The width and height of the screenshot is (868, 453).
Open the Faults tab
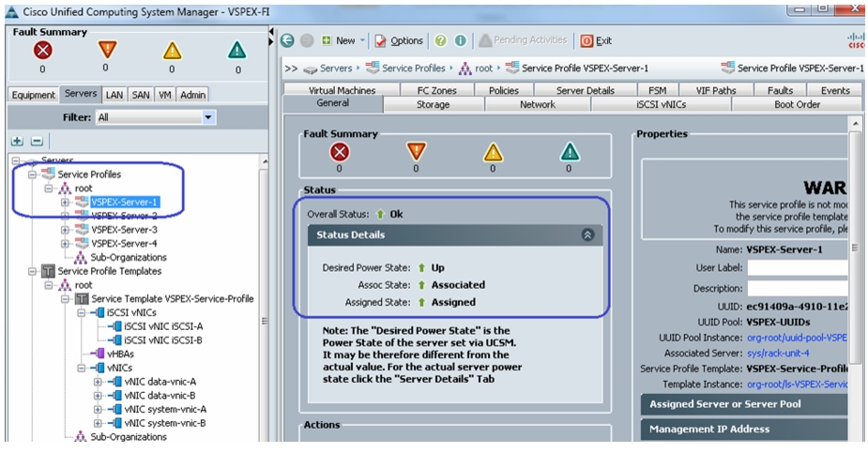(780, 90)
